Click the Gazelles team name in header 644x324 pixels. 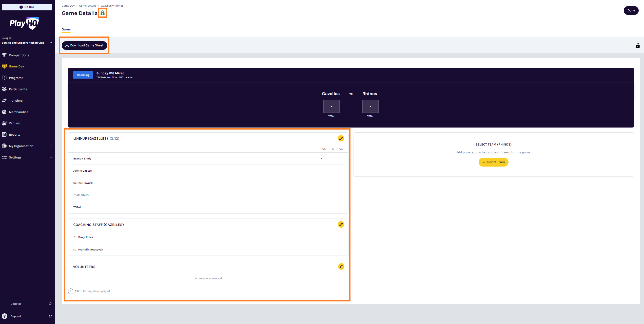tap(331, 94)
